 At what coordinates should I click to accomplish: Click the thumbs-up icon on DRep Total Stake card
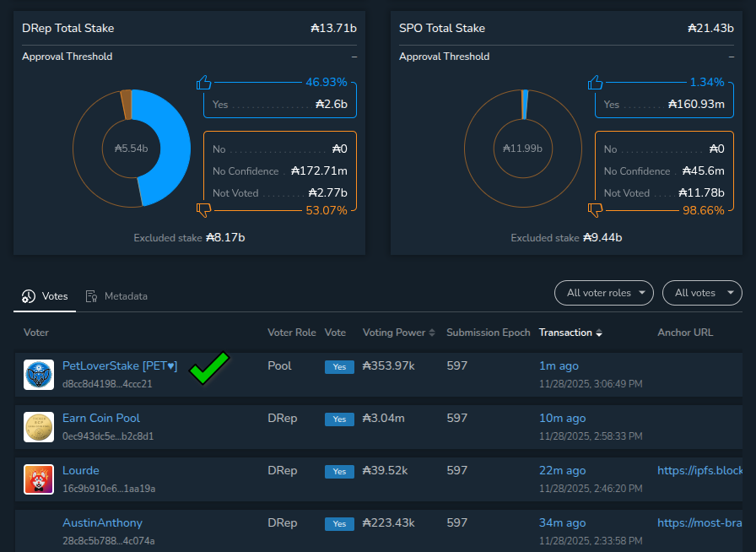pos(204,82)
